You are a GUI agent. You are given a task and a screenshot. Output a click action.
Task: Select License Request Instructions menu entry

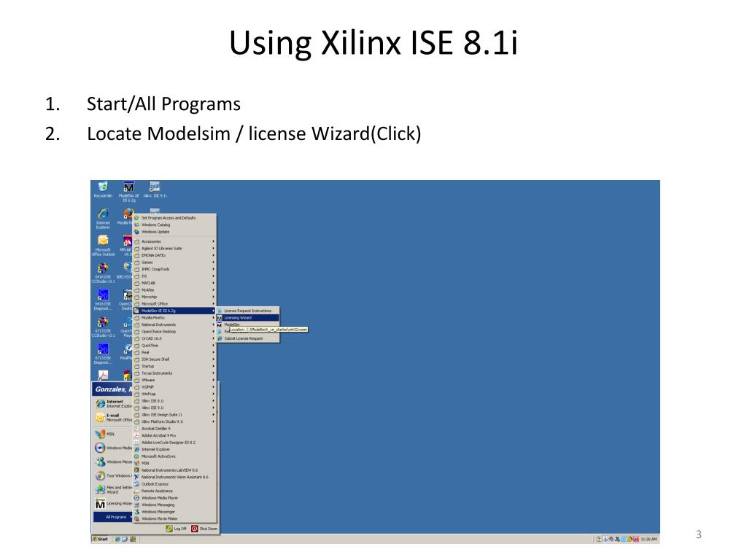click(x=248, y=311)
